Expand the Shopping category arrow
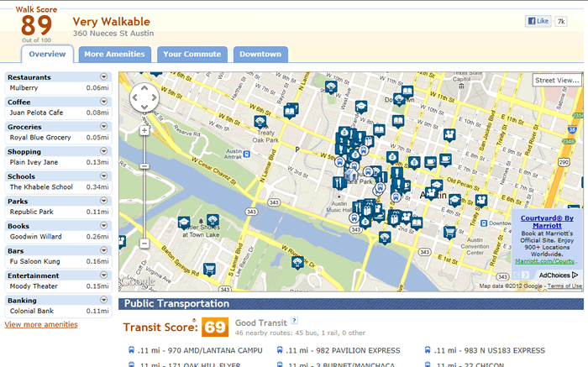 click(104, 151)
